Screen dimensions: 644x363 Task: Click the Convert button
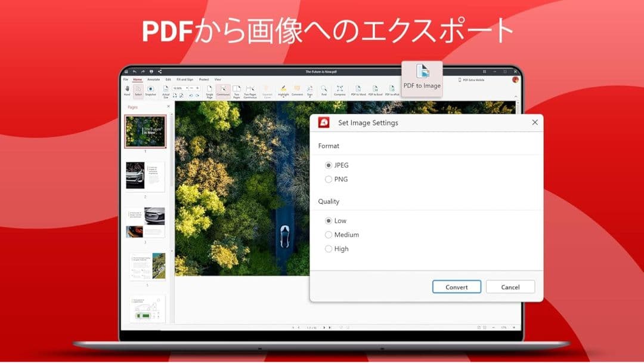pos(456,287)
